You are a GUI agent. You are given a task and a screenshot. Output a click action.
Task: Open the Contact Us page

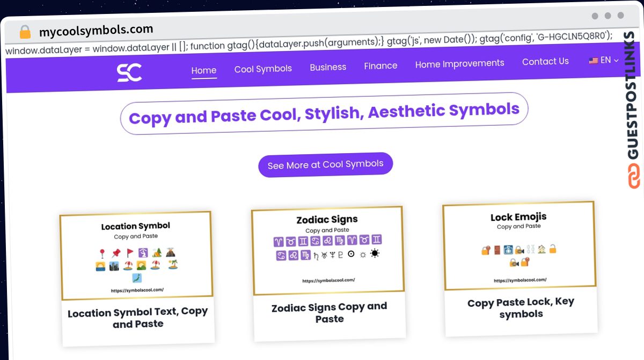[545, 61]
